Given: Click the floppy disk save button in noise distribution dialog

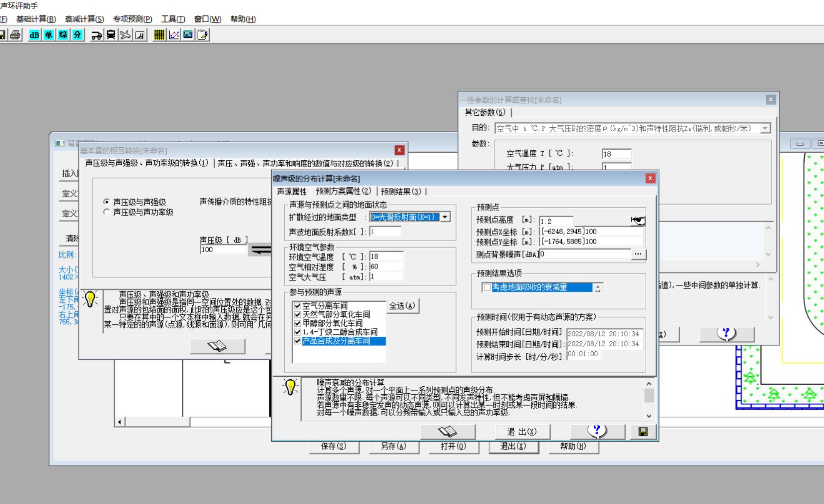Looking at the screenshot, I should coord(643,432).
